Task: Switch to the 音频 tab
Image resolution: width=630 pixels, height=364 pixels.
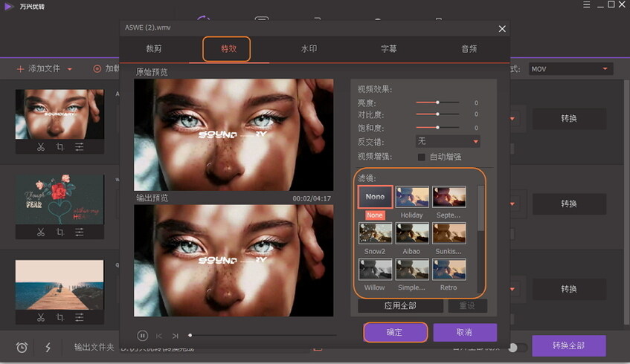Action: click(469, 49)
